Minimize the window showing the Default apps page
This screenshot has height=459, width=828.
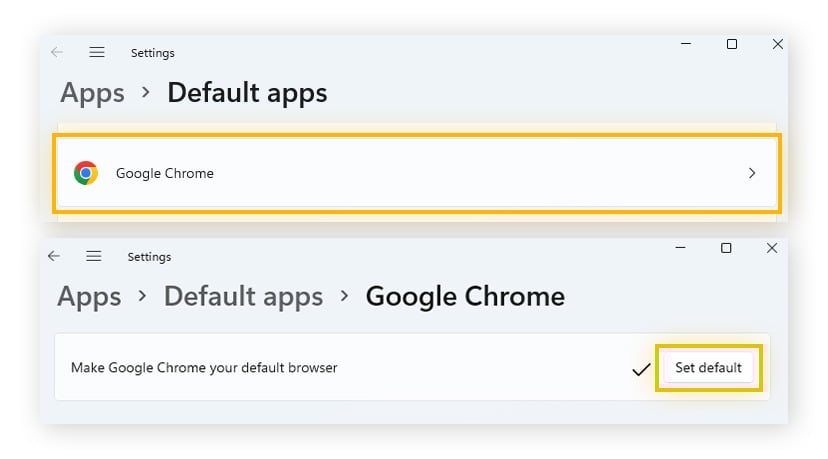(x=686, y=44)
